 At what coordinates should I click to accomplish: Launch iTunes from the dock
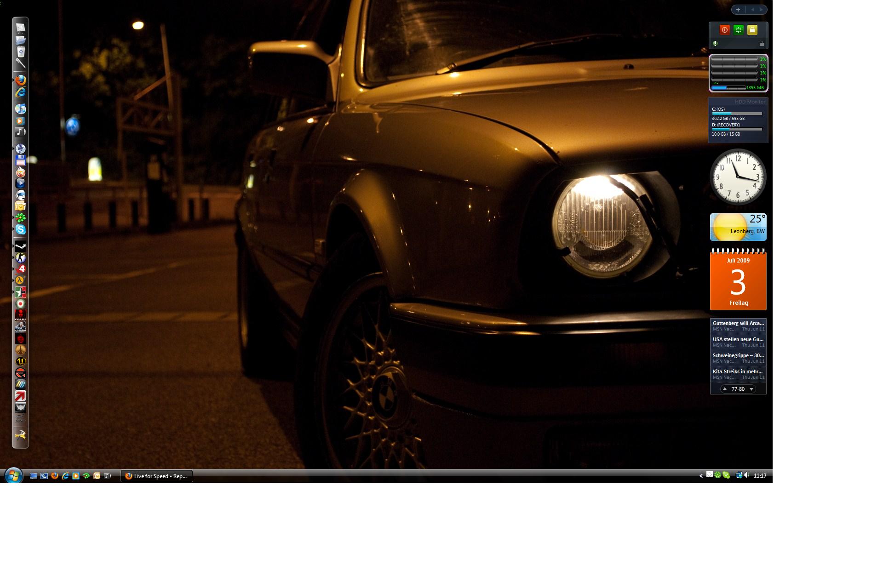20,109
